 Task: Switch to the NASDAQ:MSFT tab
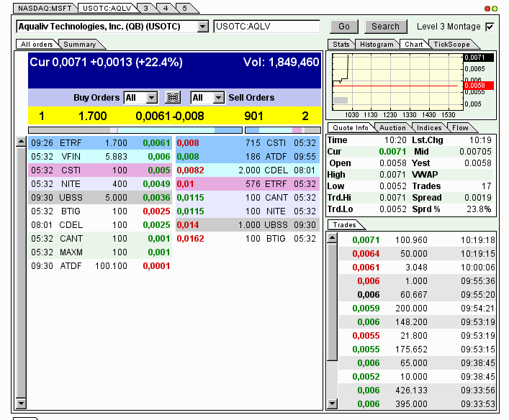tap(45, 8)
